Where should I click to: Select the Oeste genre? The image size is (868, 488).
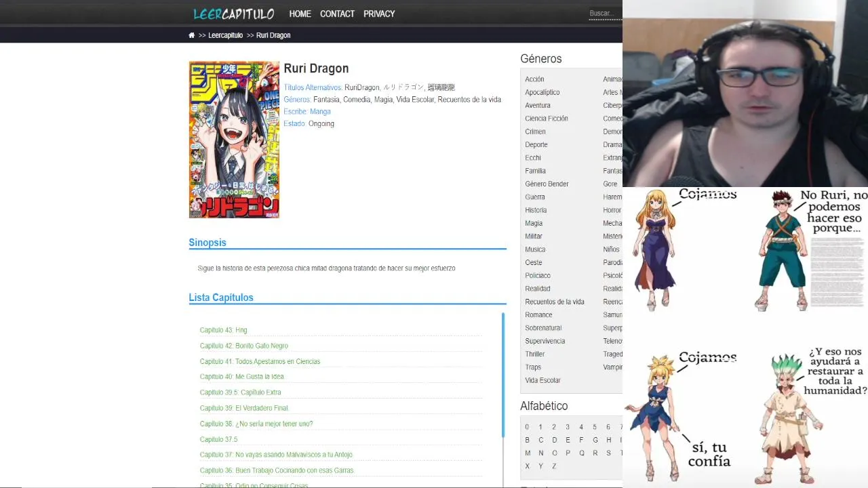tap(534, 262)
